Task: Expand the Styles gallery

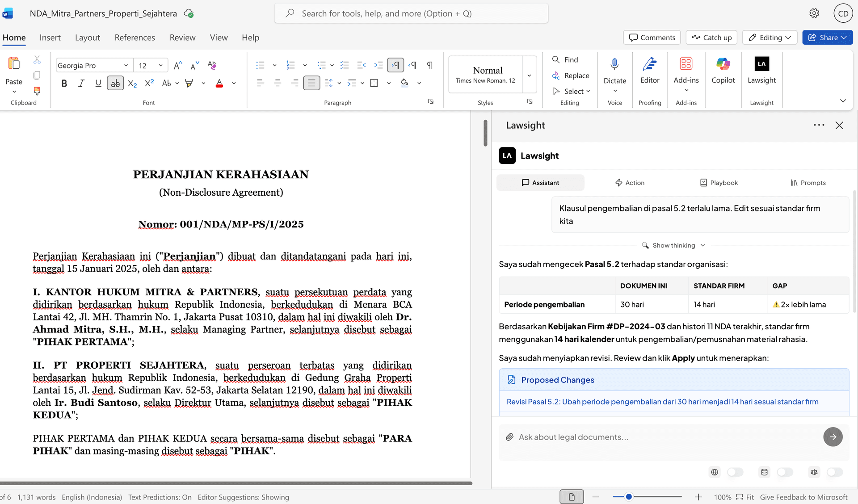Action: 530,75
